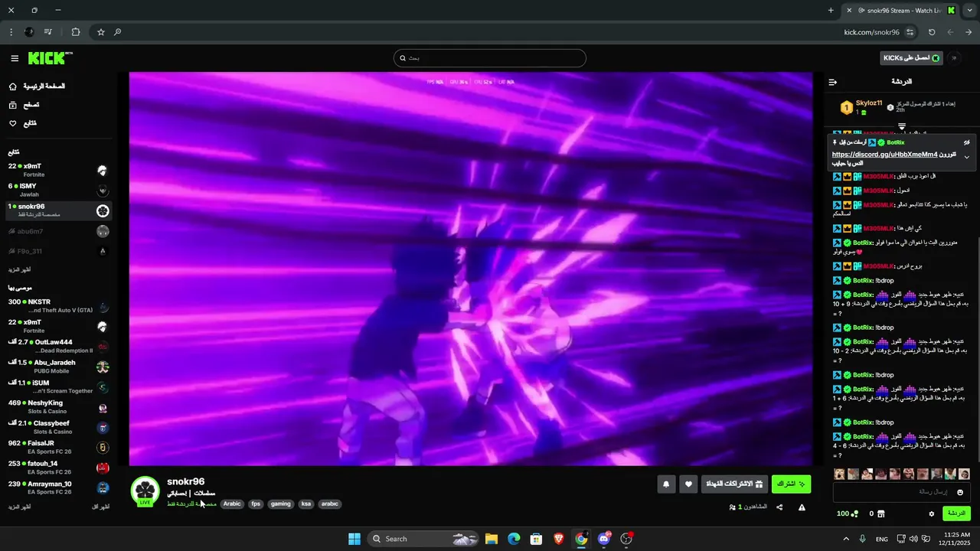The width and height of the screenshot is (980, 551).
Task: View the viewer count people icon
Action: (x=733, y=507)
